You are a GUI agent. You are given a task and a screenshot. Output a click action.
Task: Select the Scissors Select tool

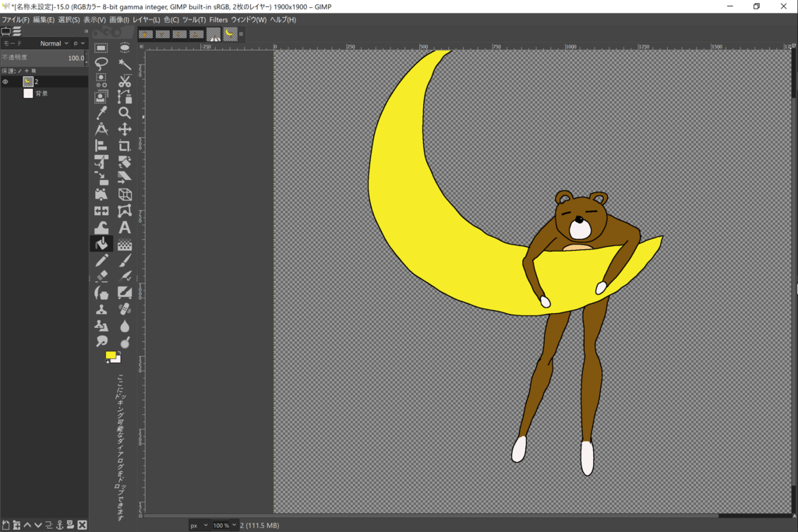[x=125, y=80]
